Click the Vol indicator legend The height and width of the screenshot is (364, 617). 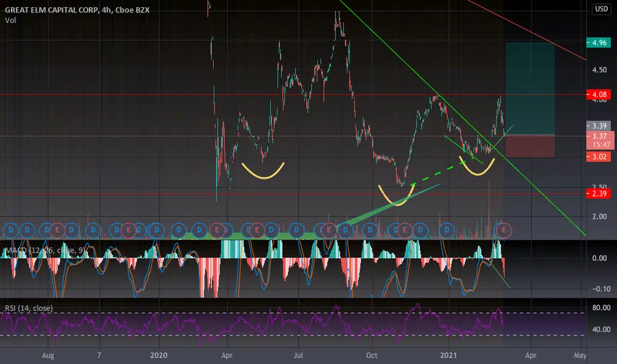point(10,20)
